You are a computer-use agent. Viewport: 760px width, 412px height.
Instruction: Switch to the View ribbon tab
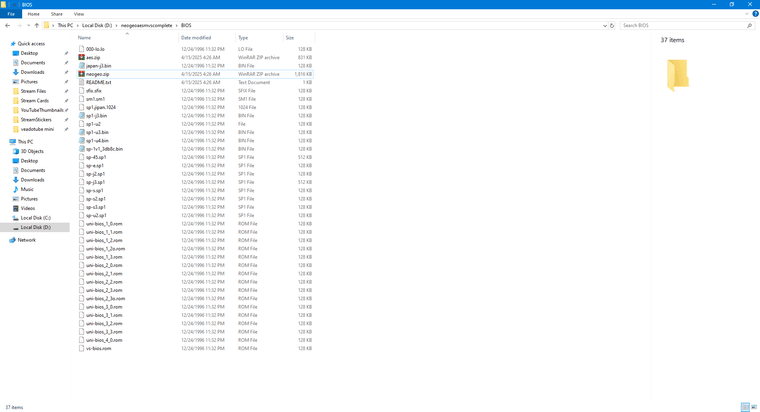coord(78,14)
